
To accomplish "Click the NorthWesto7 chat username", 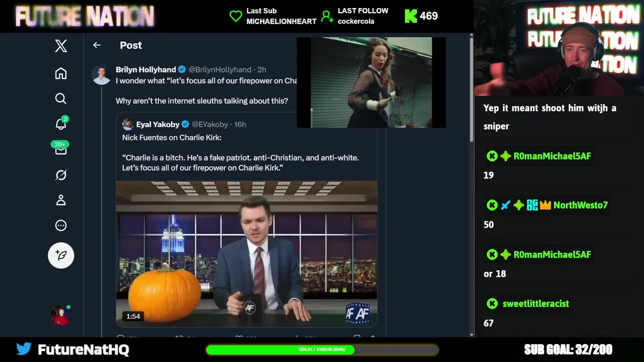I will 580,205.
